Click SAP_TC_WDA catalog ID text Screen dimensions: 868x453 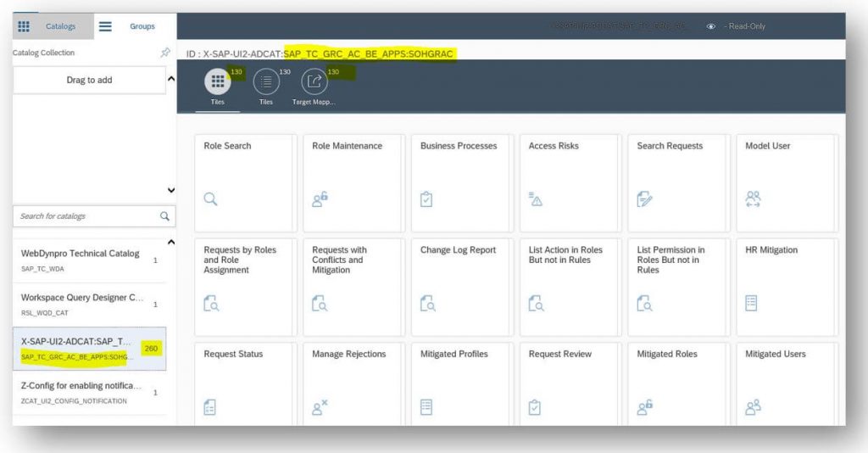point(42,269)
